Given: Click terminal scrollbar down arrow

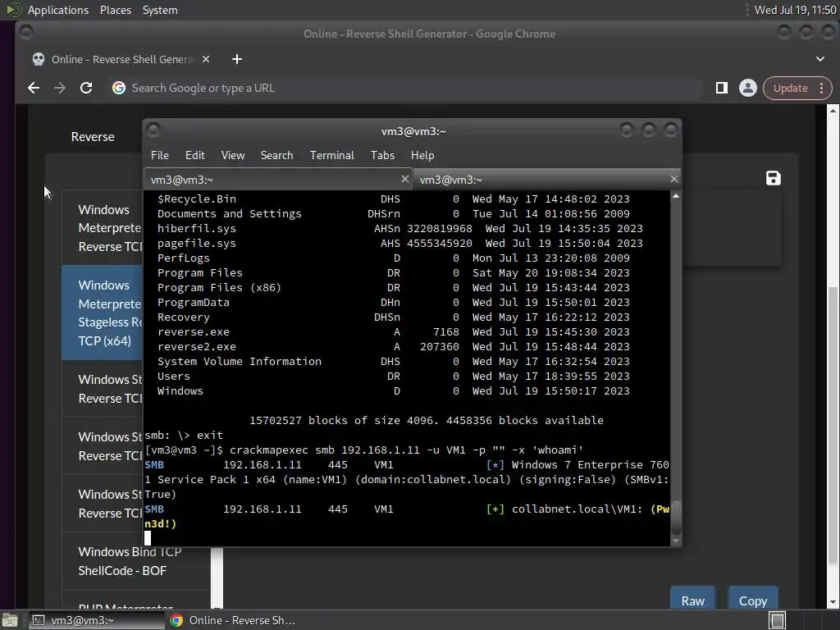Looking at the screenshot, I should (x=676, y=541).
